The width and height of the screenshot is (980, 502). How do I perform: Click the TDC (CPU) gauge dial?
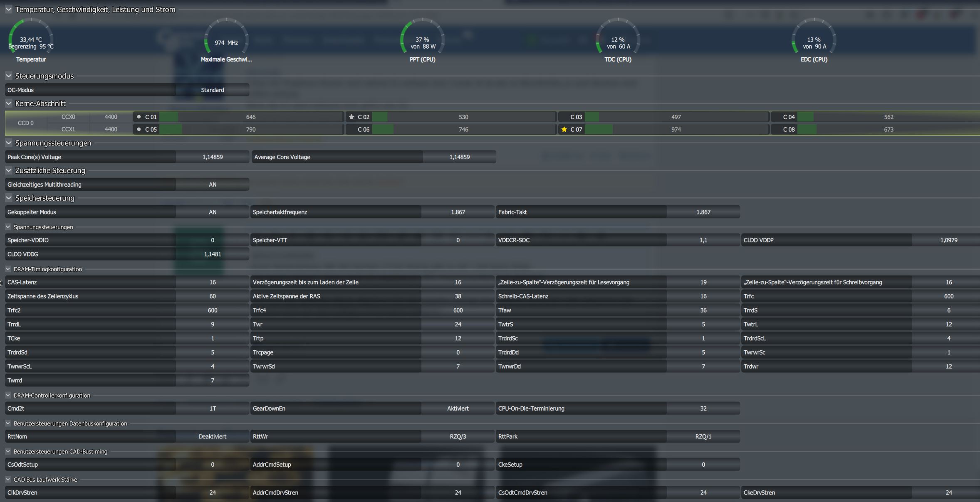pos(618,41)
